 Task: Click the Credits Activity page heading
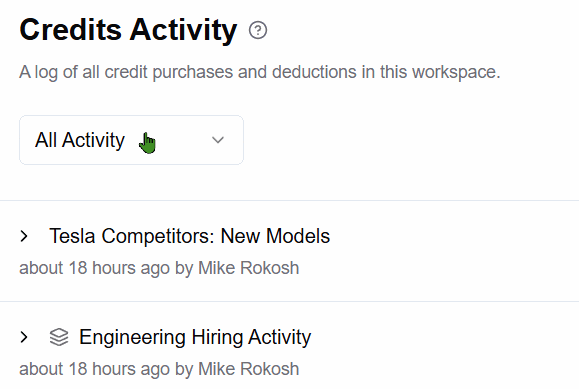(128, 30)
